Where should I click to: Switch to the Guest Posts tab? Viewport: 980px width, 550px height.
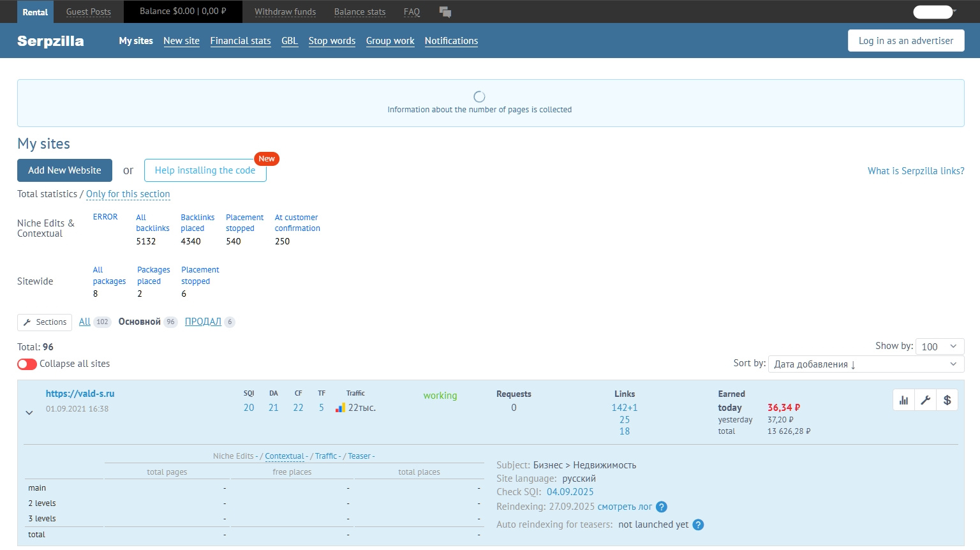coord(88,11)
